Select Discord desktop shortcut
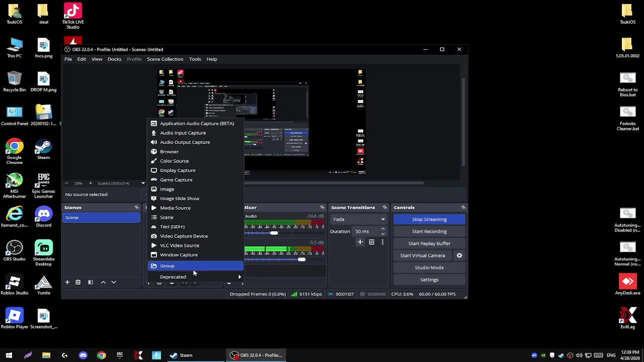The height and width of the screenshot is (362, 644). (x=44, y=217)
